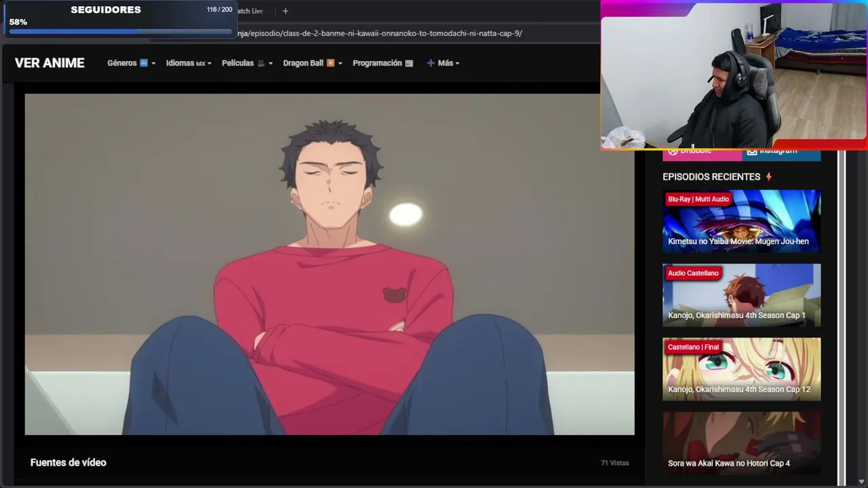This screenshot has height=488, width=868.
Task: Click the Dribbble social button
Action: click(x=703, y=155)
